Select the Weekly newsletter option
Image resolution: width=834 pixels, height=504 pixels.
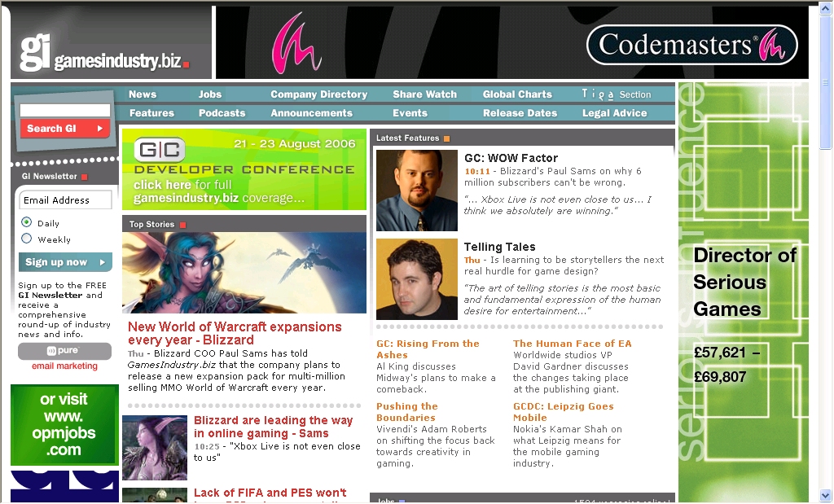coord(27,239)
